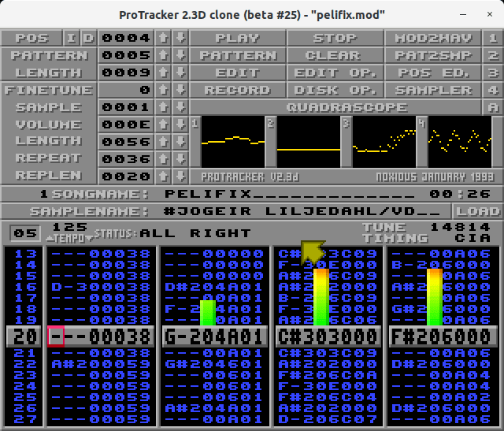Open DISK OP. screen
This screenshot has width=504, height=431.
(335, 90)
